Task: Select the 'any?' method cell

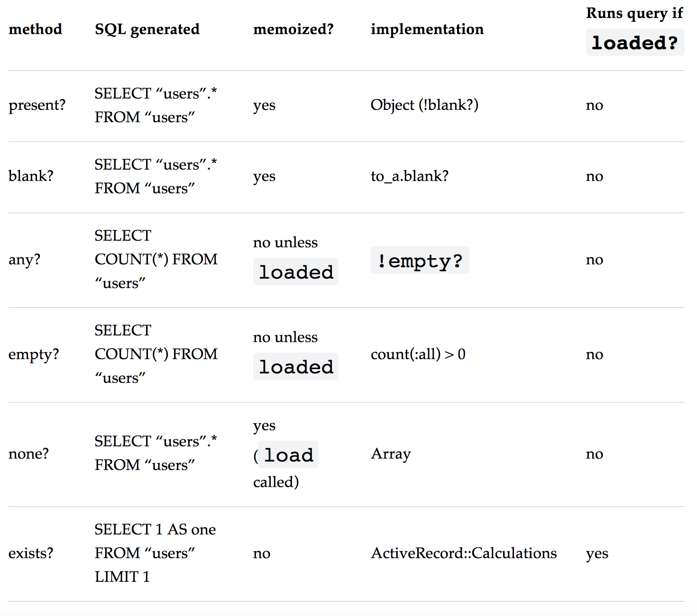Action: [25, 260]
